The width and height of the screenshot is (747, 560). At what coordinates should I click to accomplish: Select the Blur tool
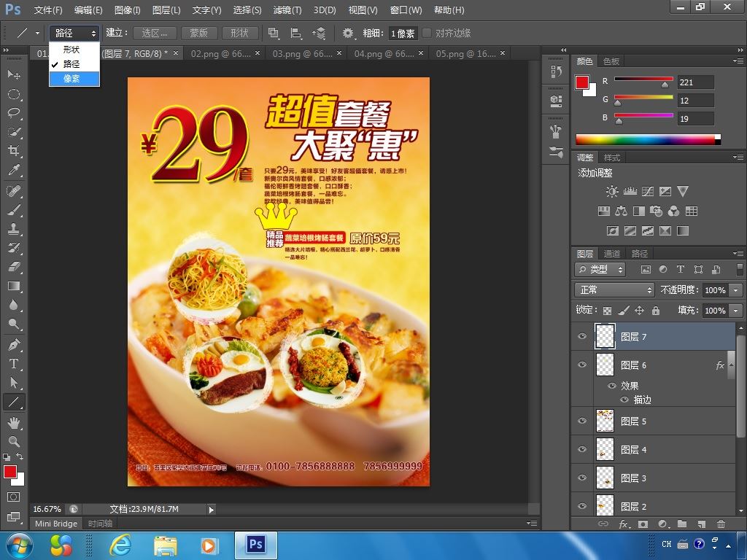pos(14,305)
